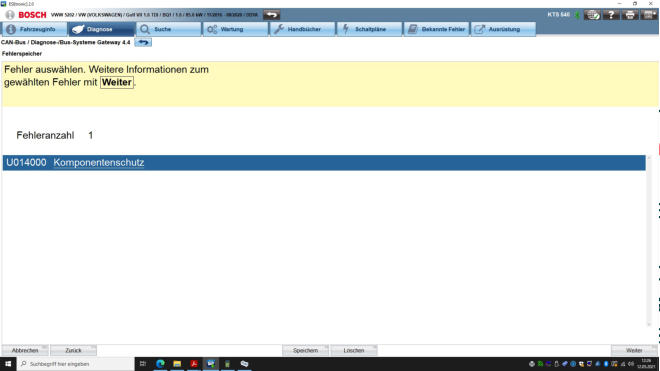Open Microsoft Edge from the taskbar

click(160, 364)
